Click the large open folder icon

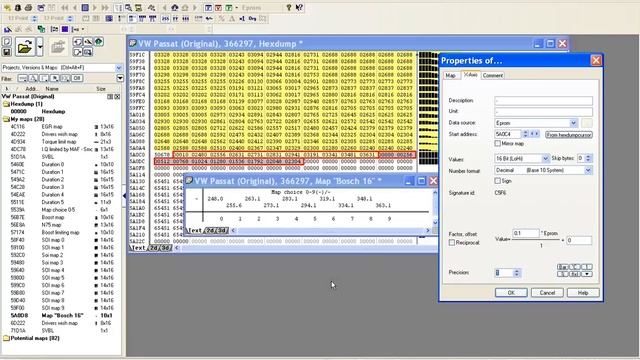coord(25,47)
